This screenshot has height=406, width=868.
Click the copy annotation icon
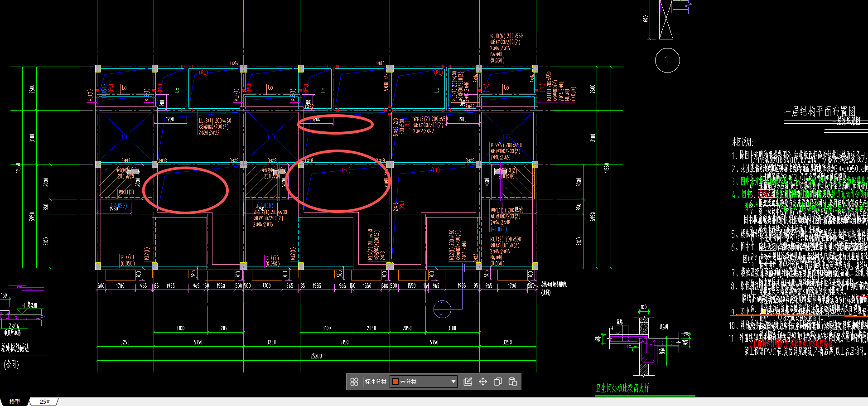(x=498, y=382)
